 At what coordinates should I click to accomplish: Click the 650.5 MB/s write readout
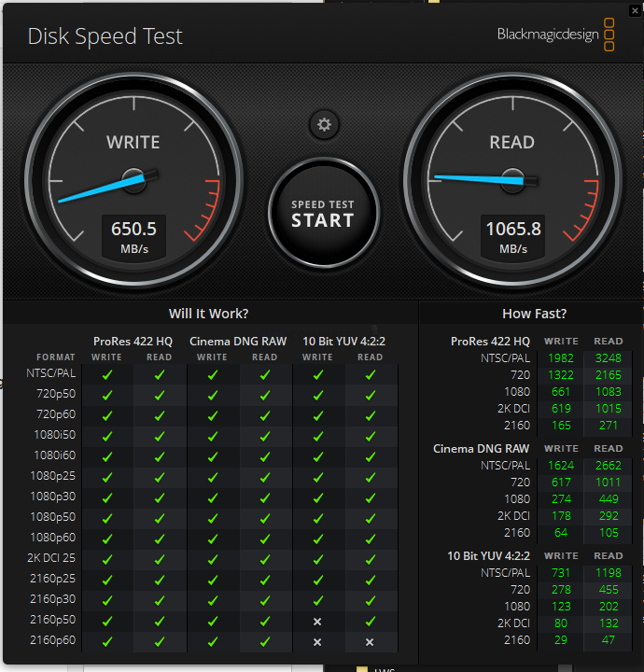tap(134, 237)
